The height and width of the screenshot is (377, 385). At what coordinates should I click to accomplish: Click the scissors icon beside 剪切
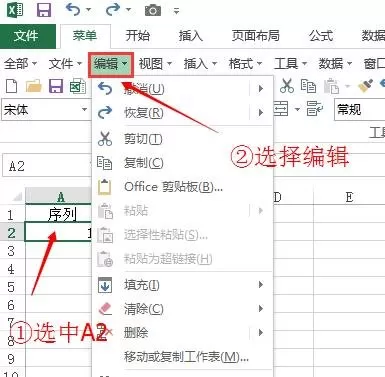tap(105, 138)
